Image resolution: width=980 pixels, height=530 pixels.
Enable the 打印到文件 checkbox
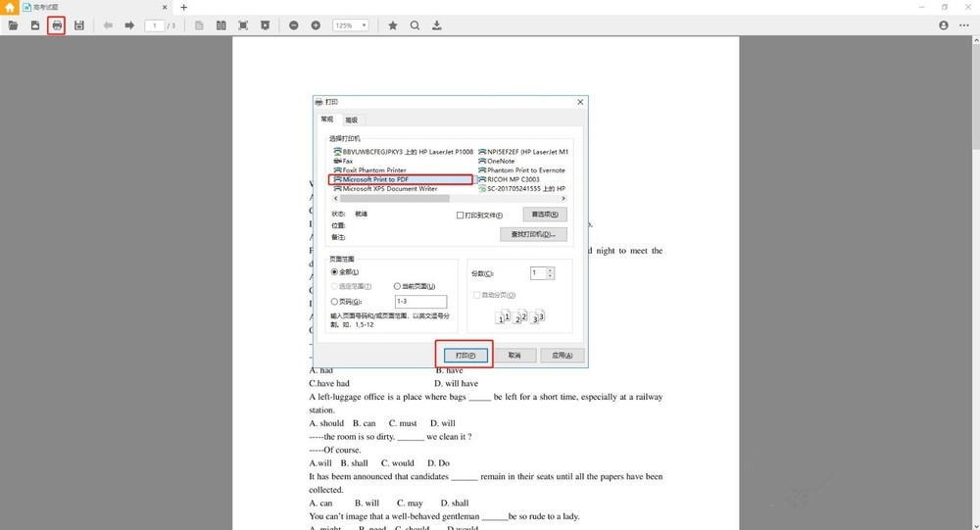pos(461,216)
